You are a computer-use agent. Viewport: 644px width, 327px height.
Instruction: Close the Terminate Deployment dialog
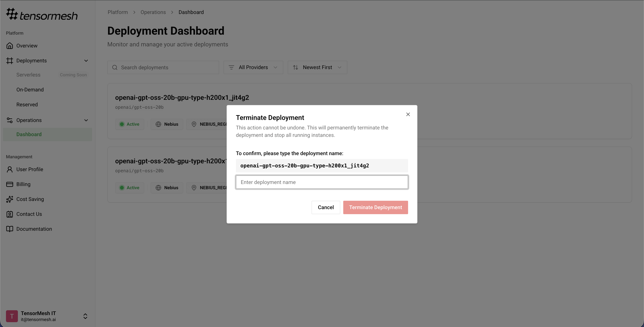click(x=408, y=114)
